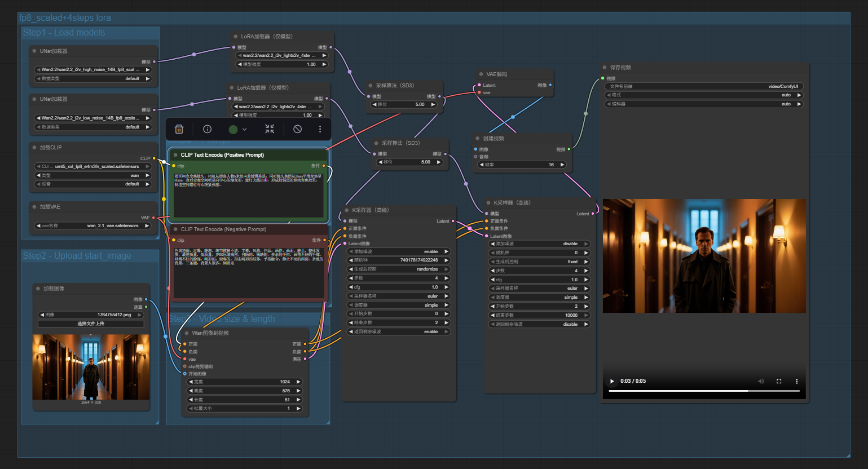This screenshot has width=868, height=469.
Task: Open the video player overflow menu
Action: pos(797,381)
